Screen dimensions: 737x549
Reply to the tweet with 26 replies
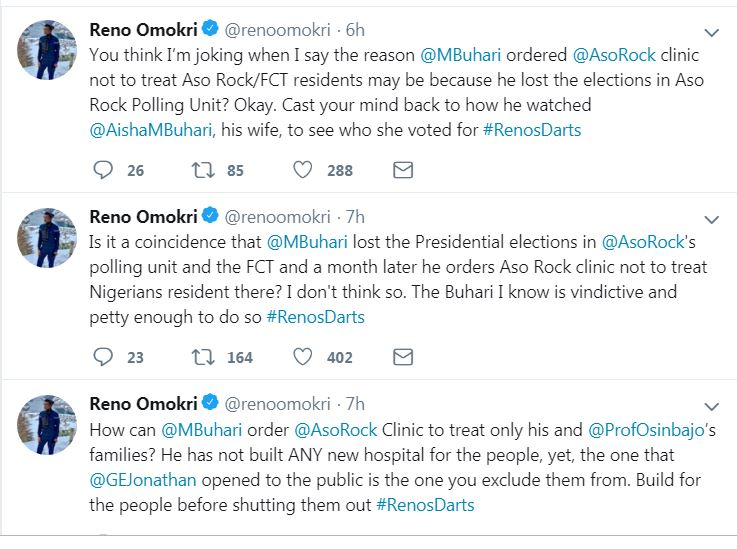(x=103, y=170)
